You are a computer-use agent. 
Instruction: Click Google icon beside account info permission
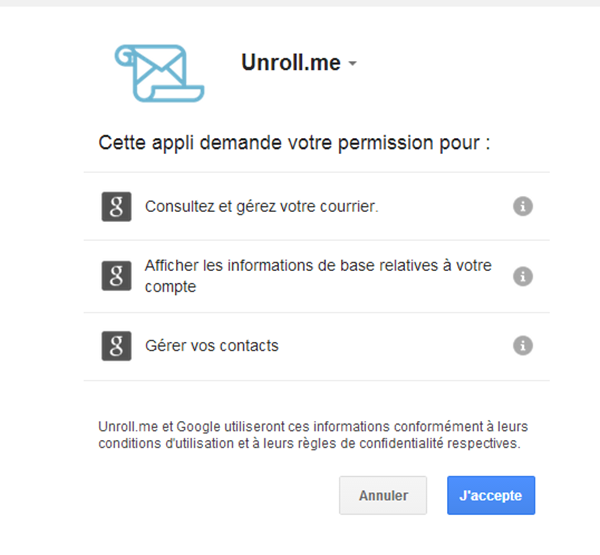click(x=117, y=276)
